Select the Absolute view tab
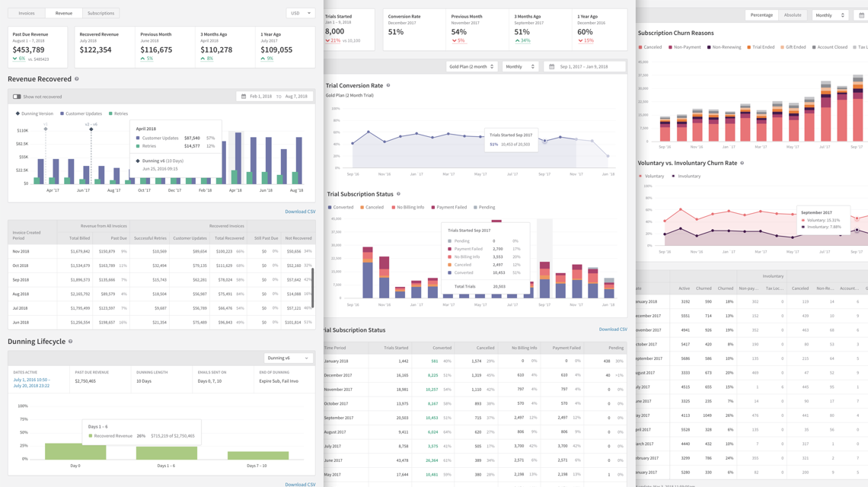 792,15
